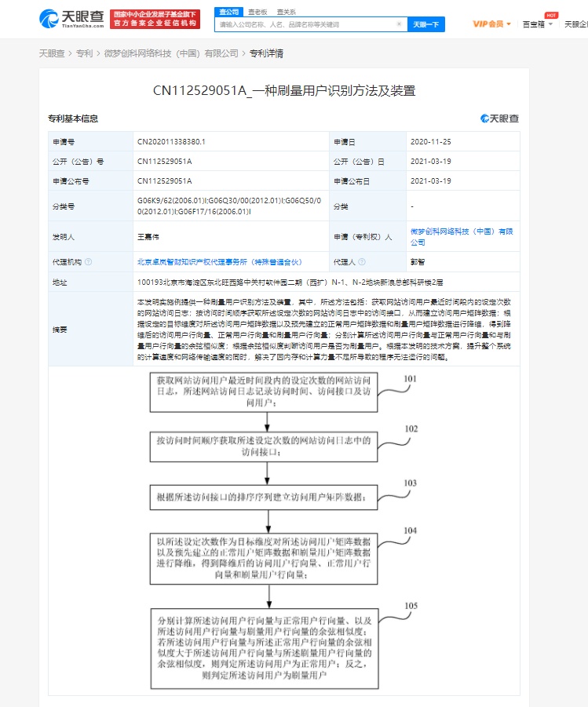The height and width of the screenshot is (707, 588).
Task: Click help icon beside 代理机构
Action: click(x=89, y=261)
